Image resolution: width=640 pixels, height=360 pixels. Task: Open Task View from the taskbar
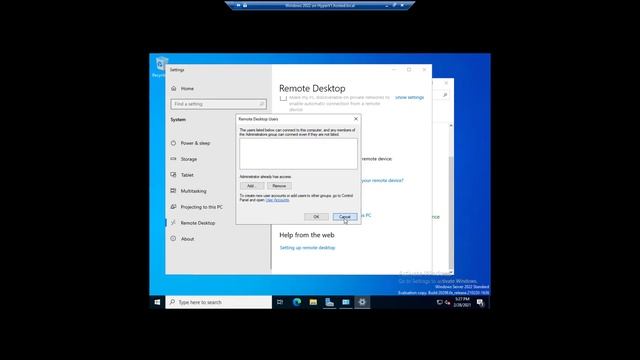click(280, 302)
